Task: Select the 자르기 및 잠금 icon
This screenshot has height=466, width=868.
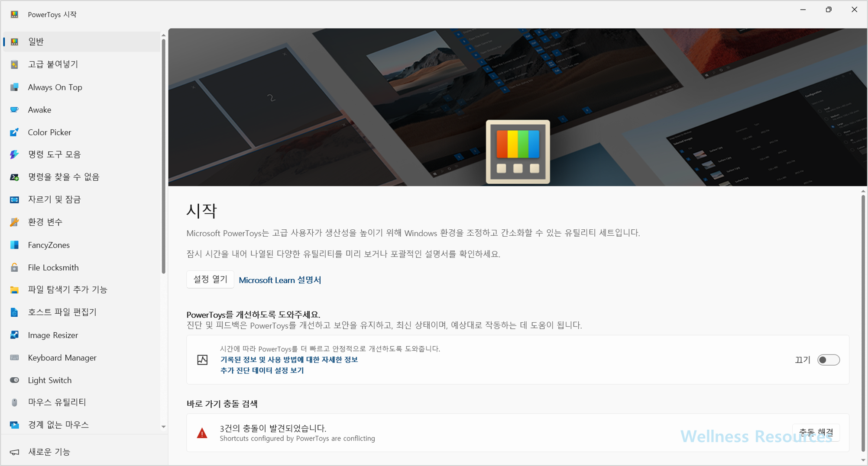Action: (x=14, y=199)
